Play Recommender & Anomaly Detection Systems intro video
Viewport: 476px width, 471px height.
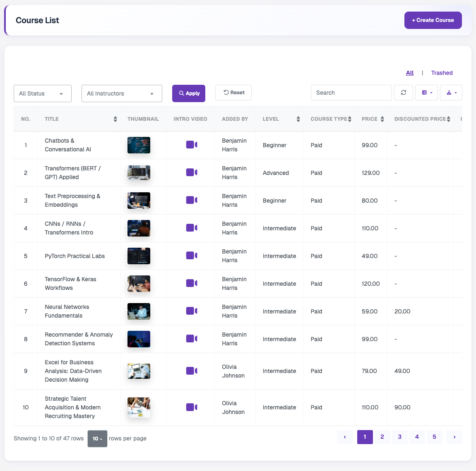192,338
